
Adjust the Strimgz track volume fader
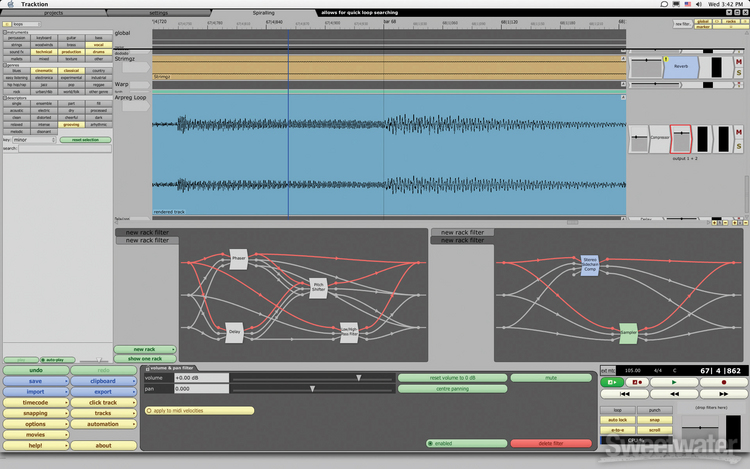646,66
